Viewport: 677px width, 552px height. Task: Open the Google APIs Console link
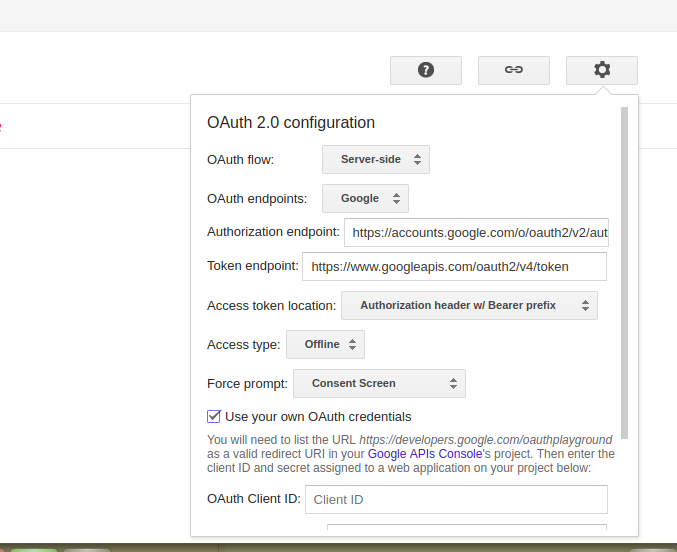pos(425,454)
